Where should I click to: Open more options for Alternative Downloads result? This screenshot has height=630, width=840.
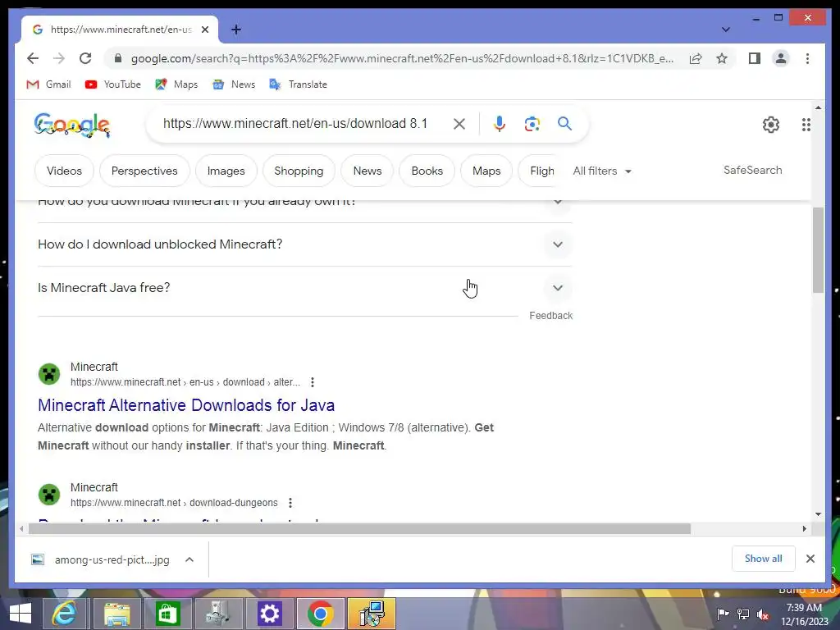pos(313,382)
